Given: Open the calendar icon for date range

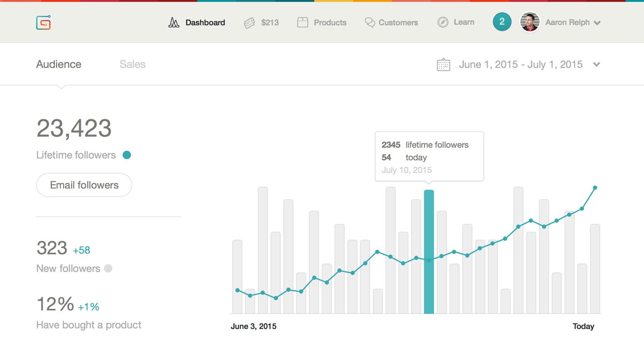Looking at the screenshot, I should [x=443, y=65].
